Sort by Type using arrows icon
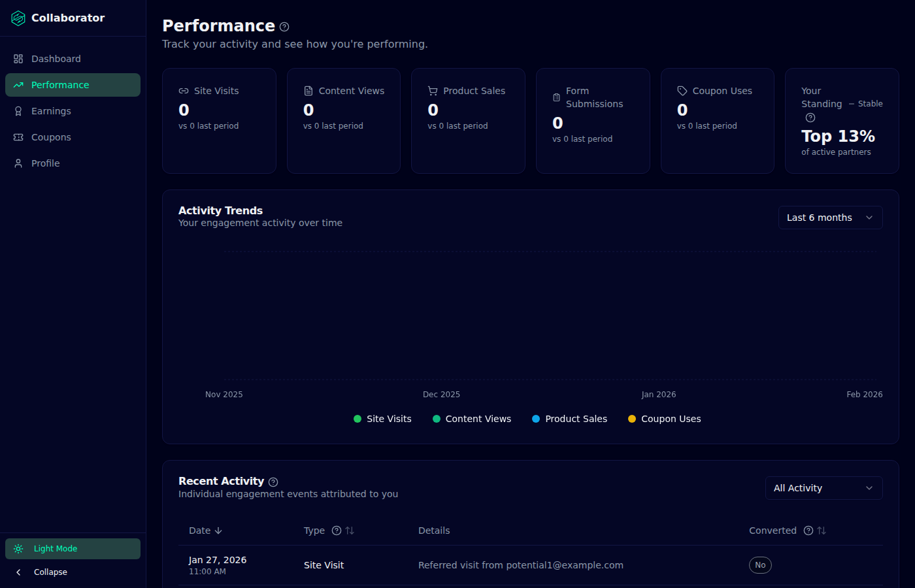This screenshot has width=915, height=588. (x=350, y=531)
